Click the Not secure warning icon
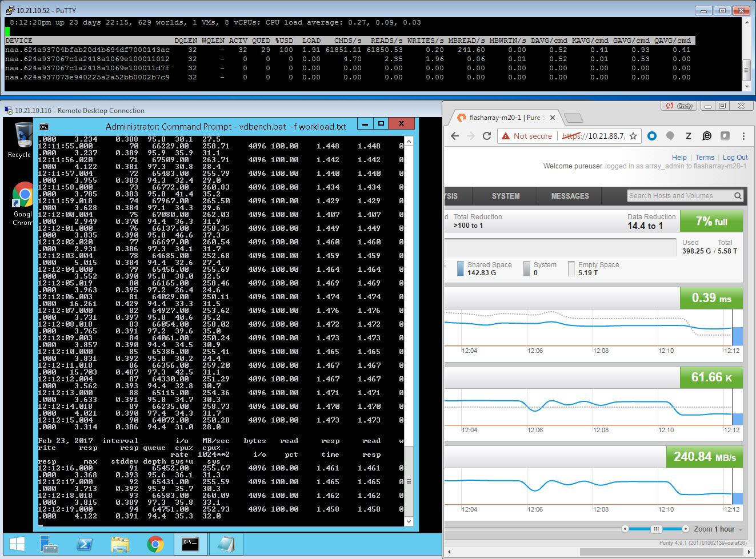This screenshot has height=559, width=756. [x=506, y=136]
